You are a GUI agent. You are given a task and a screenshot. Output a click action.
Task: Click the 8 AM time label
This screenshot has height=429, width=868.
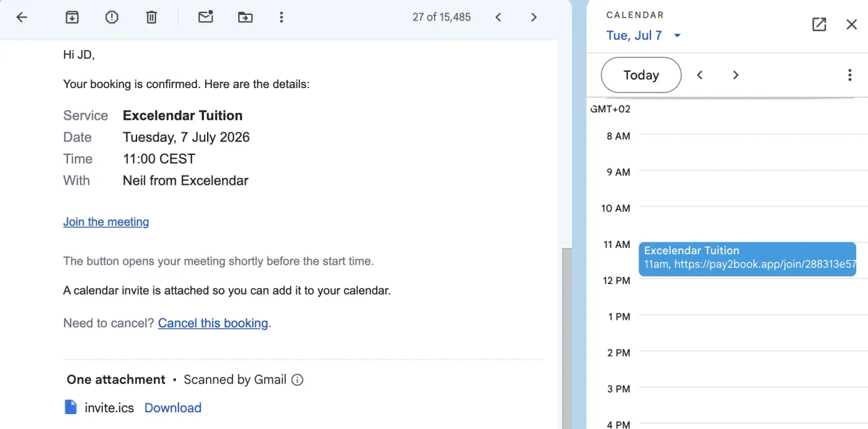point(618,136)
